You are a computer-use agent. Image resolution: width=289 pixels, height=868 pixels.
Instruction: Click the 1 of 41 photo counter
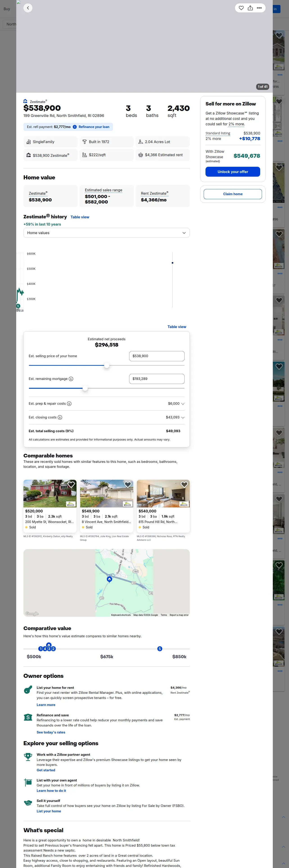coord(262,87)
